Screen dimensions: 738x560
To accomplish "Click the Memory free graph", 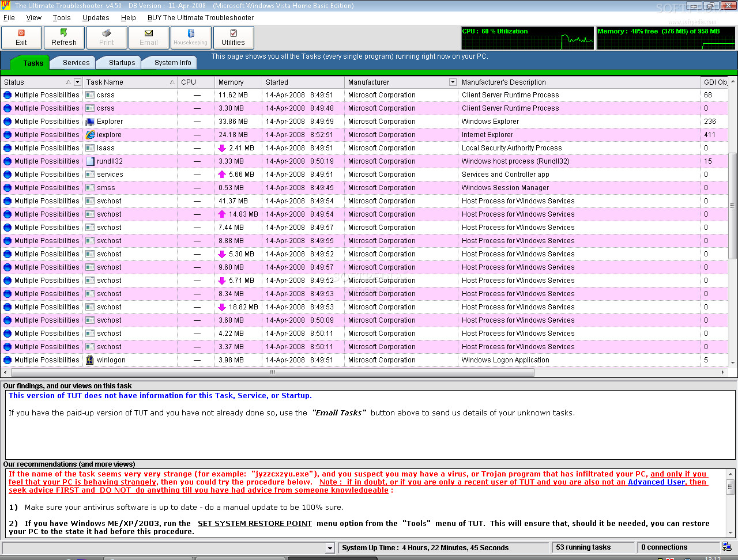I will coord(666,38).
